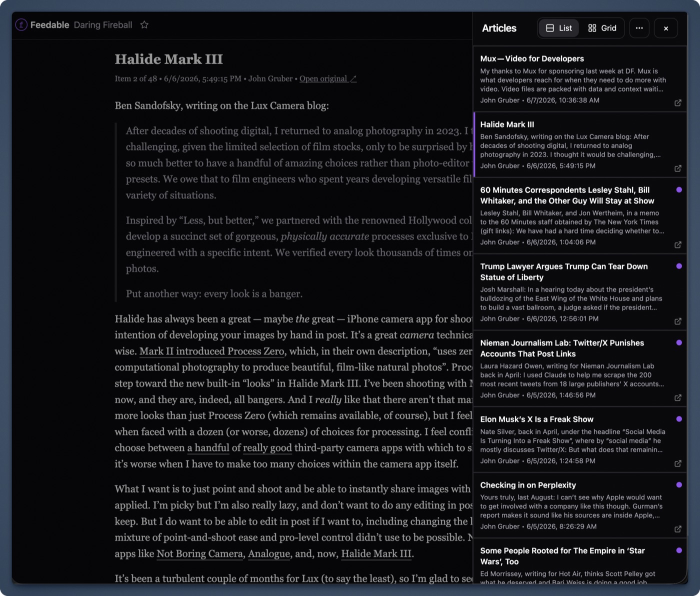This screenshot has height=596, width=700.
Task: Open Perplexity article external link icon
Action: (x=678, y=529)
